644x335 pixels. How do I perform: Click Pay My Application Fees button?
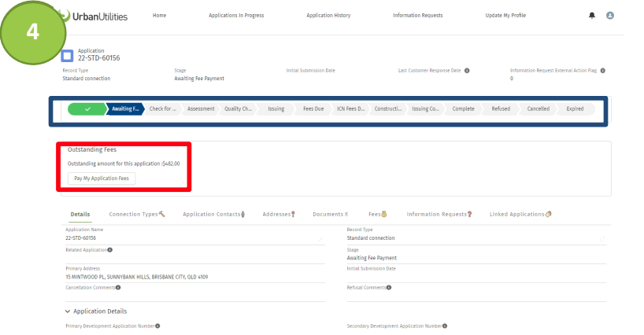(x=102, y=179)
